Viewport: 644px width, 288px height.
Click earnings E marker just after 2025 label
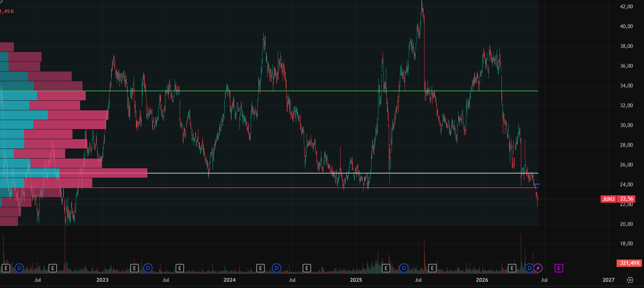[x=386, y=268]
